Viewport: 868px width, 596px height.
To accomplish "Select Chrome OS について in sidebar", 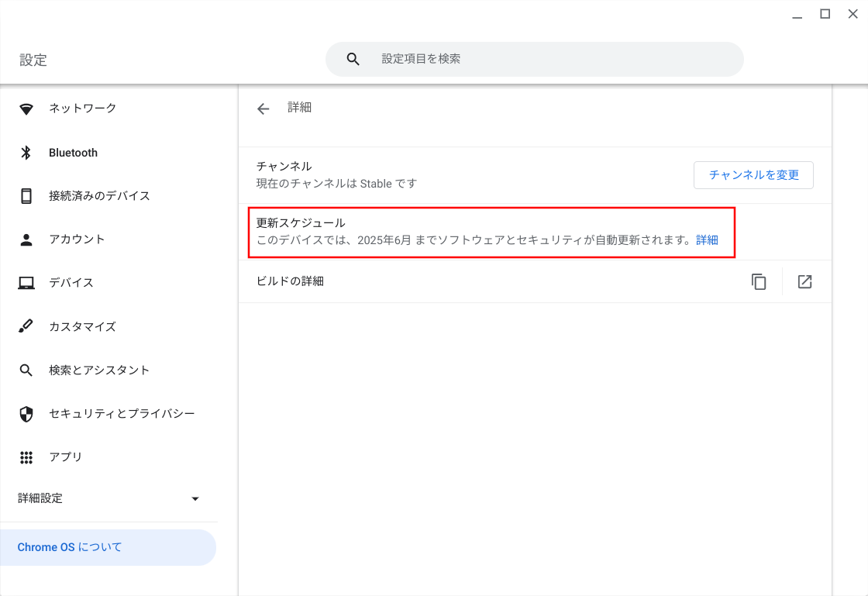I will pyautogui.click(x=70, y=547).
